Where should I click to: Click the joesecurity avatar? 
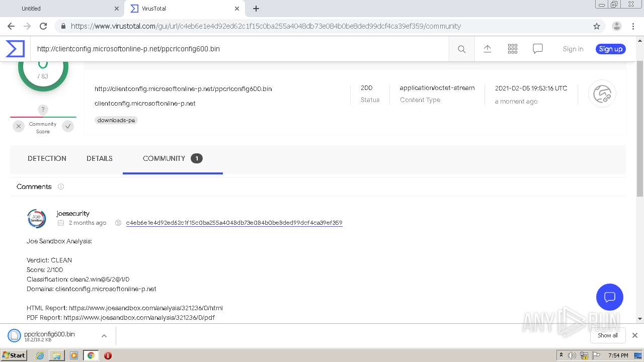[x=36, y=219]
